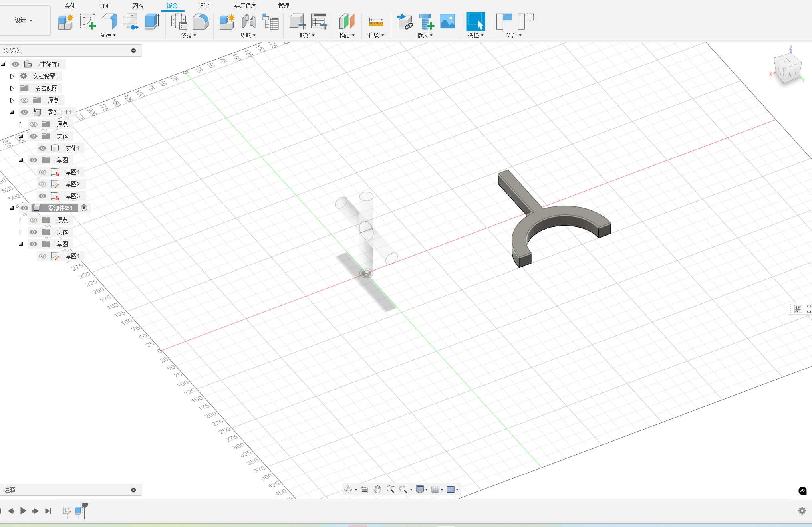
Task: Expand the 命名视图 tree node
Action: [12, 88]
